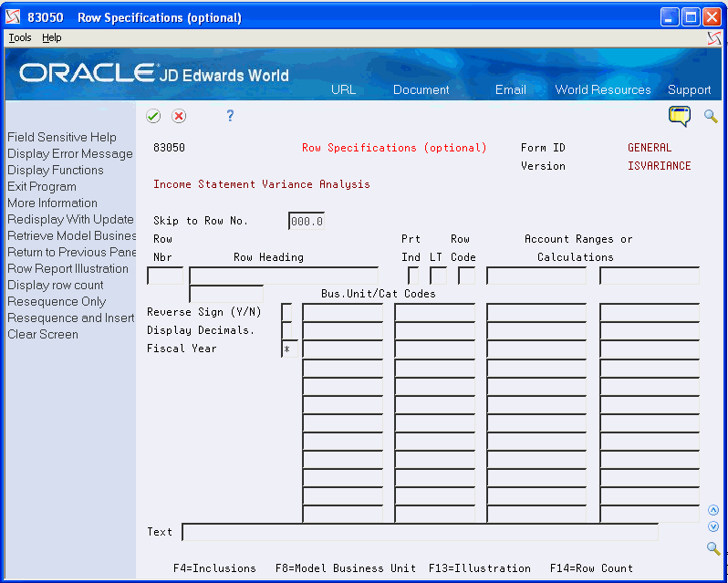Open the Email link in banner
Screen dimensions: 728x583
pyautogui.click(x=511, y=89)
